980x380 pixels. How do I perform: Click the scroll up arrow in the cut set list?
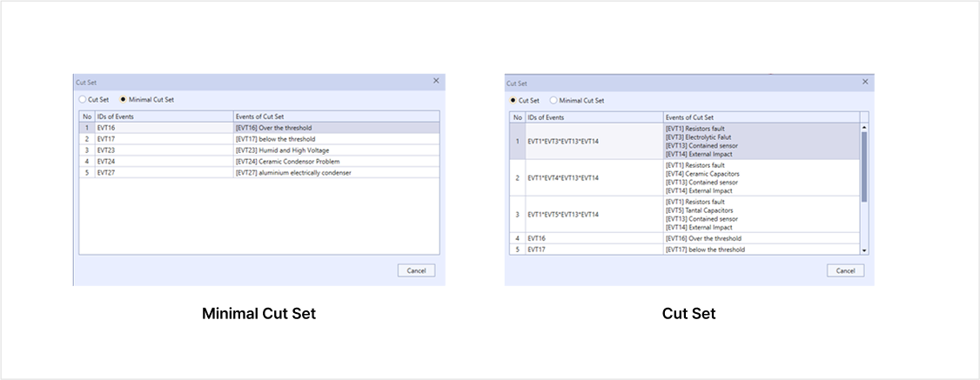863,127
